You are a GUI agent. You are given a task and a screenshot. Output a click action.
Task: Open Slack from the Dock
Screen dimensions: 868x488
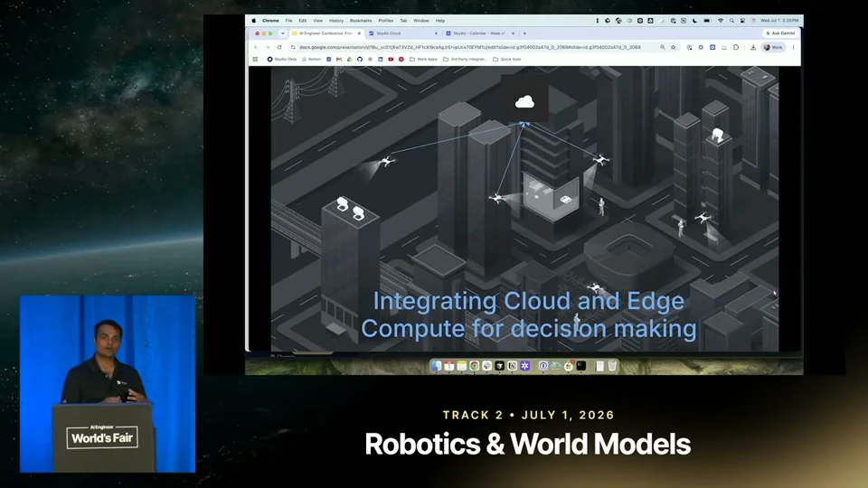point(487,366)
